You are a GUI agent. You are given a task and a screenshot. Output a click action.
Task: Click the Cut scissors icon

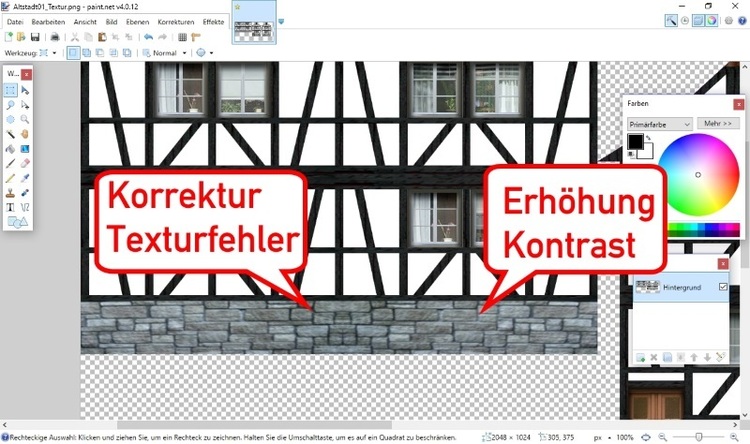[x=75, y=37]
